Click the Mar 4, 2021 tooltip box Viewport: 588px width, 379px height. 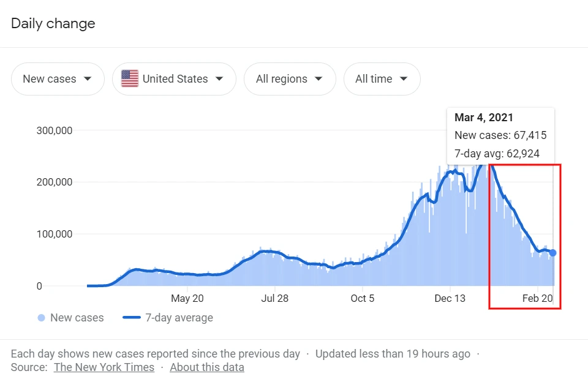(x=500, y=135)
